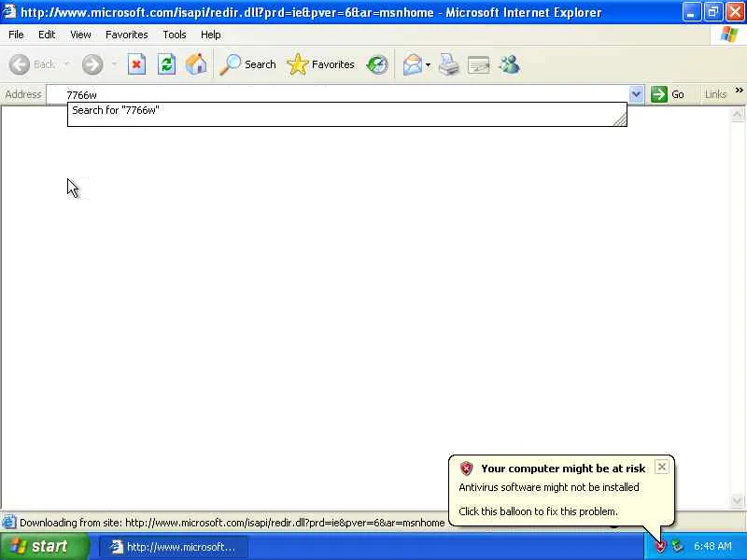Choose the Search for "7766w" suggestion
Viewport: 747px width, 560px height.
click(346, 110)
